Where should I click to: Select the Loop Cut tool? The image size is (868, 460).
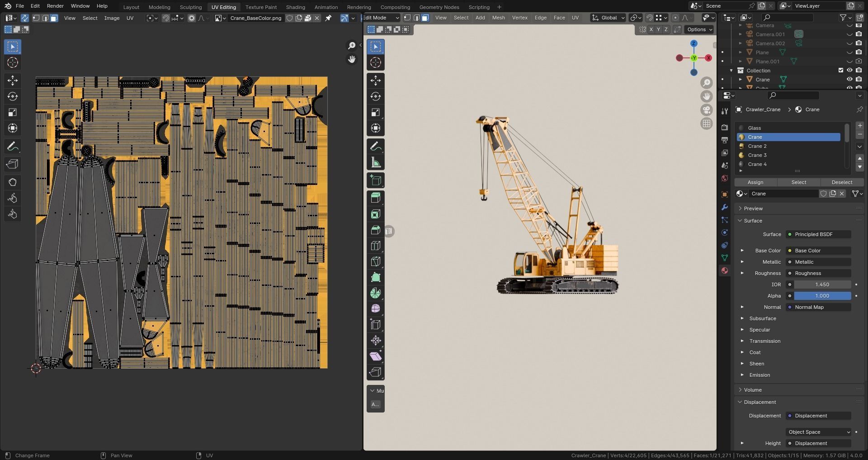pyautogui.click(x=376, y=246)
